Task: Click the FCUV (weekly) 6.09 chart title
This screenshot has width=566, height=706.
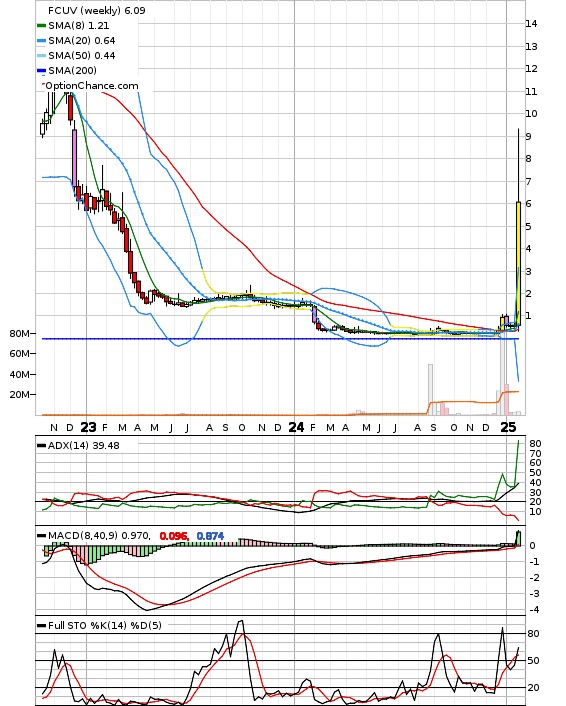Action: (97, 10)
